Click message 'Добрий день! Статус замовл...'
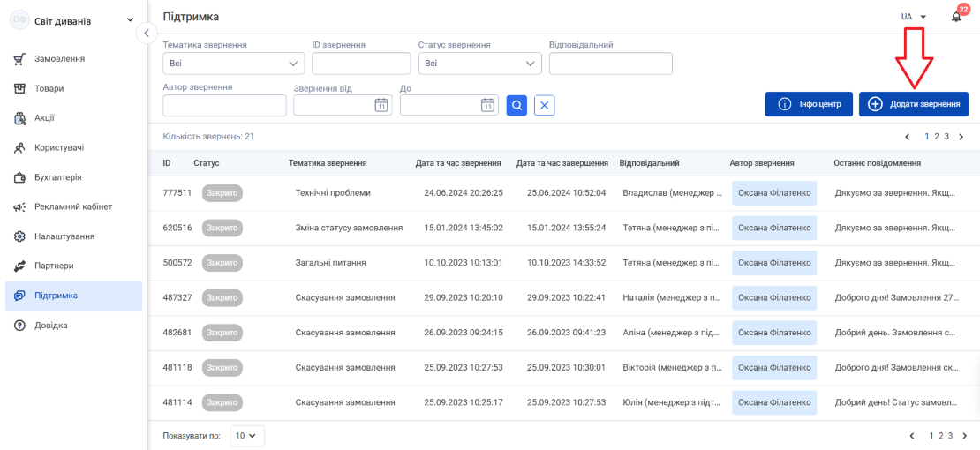The image size is (980, 450). coord(896,403)
